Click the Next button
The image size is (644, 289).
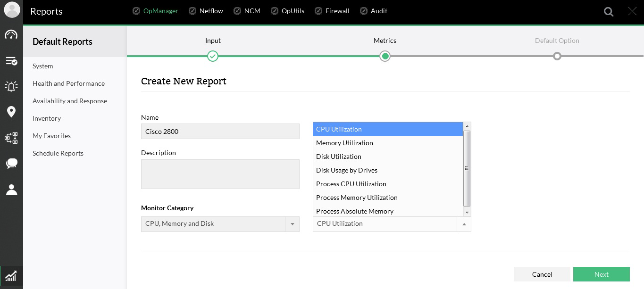601,274
